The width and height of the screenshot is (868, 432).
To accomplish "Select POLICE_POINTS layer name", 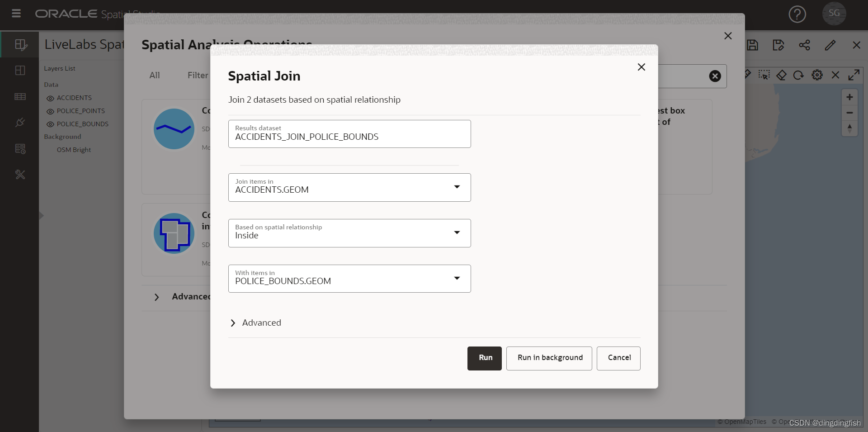I will click(81, 111).
